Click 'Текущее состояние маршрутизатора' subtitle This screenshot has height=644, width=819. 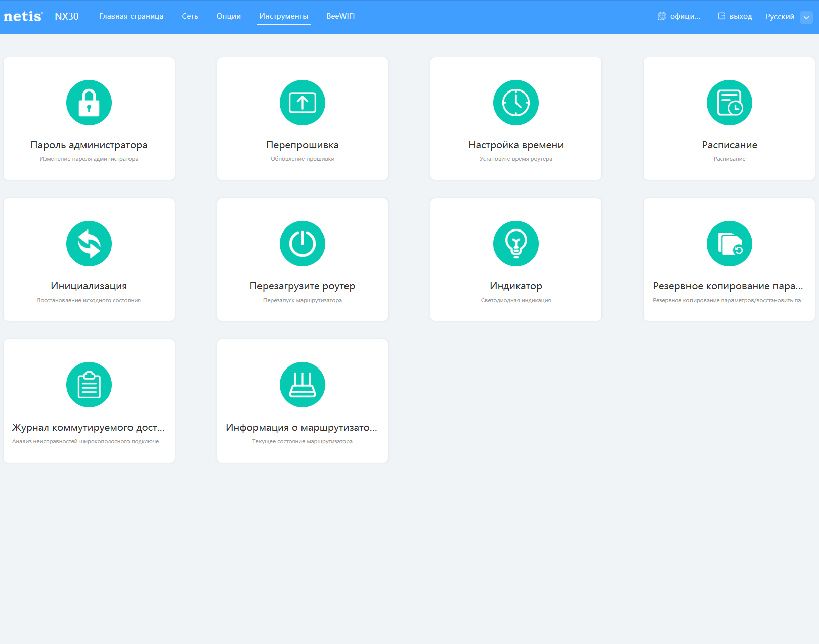pyautogui.click(x=303, y=441)
